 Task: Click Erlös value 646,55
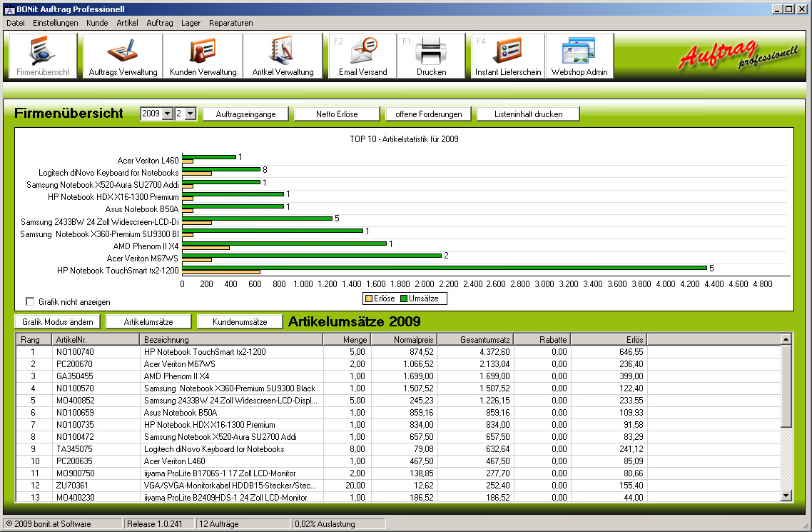631,352
